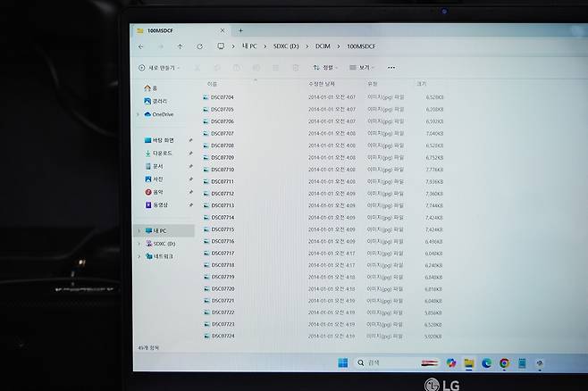The width and height of the screenshot is (588, 391).
Task: Sort by the 수정한 날짜 column header
Action: pos(322,84)
